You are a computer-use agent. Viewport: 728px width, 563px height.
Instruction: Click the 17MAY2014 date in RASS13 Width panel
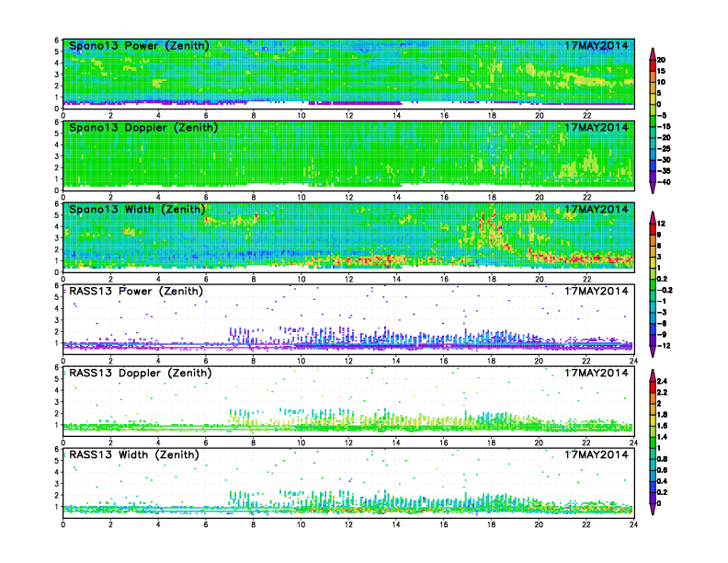tap(597, 454)
